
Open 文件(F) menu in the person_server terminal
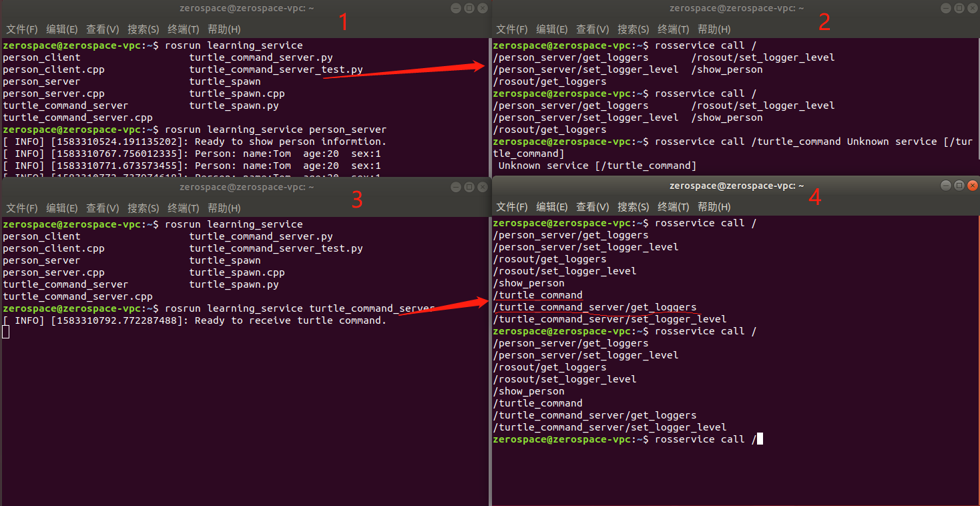[x=22, y=29]
